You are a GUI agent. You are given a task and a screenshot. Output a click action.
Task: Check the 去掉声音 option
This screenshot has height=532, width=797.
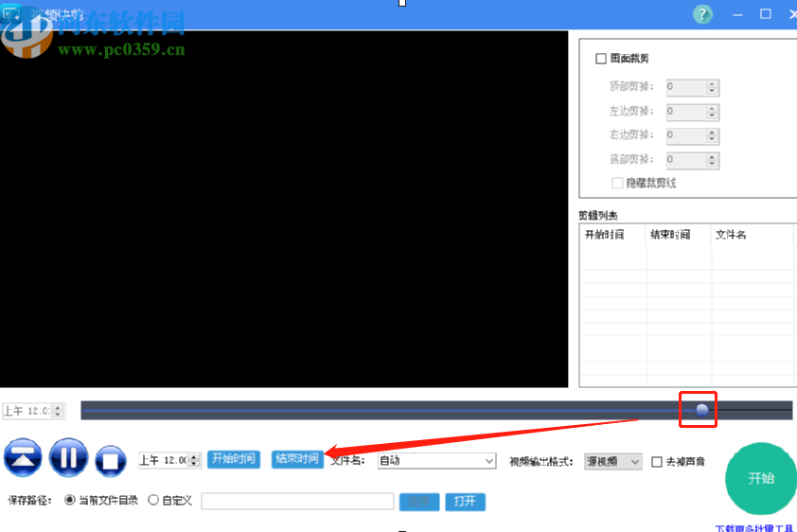coord(657,462)
